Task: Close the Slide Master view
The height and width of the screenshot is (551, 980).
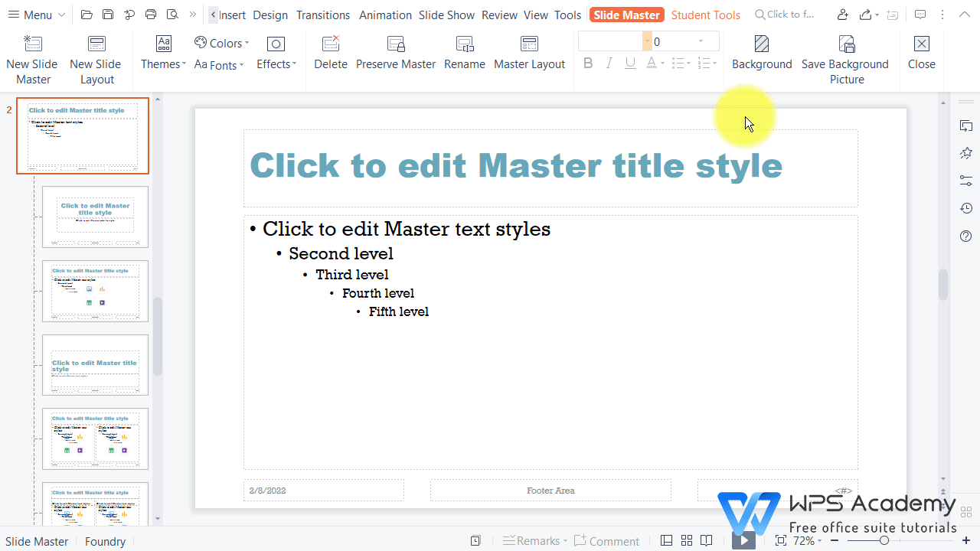Action: click(921, 52)
